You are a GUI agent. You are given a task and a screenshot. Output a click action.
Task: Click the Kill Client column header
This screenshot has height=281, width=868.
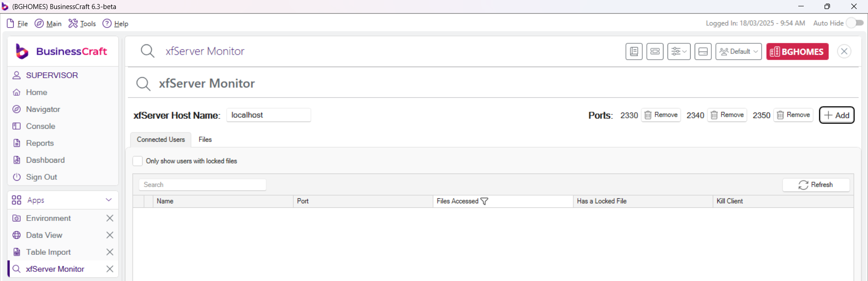[783, 201]
